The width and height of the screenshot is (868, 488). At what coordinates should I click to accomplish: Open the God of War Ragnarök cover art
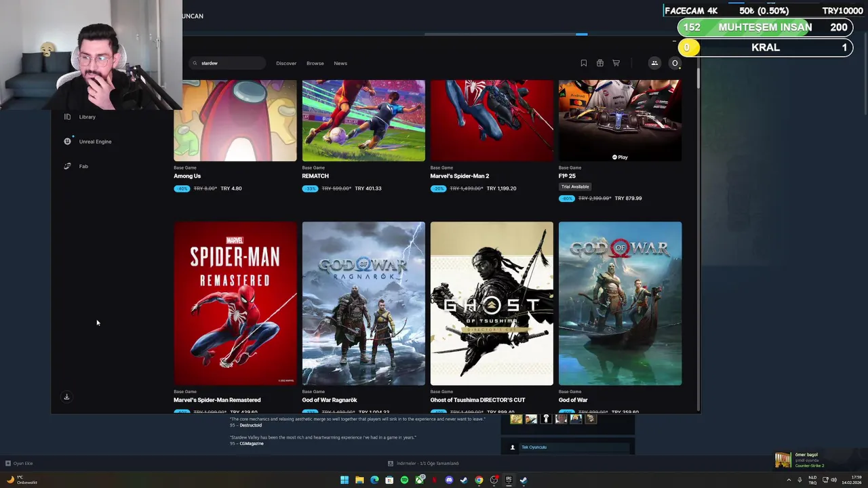363,304
